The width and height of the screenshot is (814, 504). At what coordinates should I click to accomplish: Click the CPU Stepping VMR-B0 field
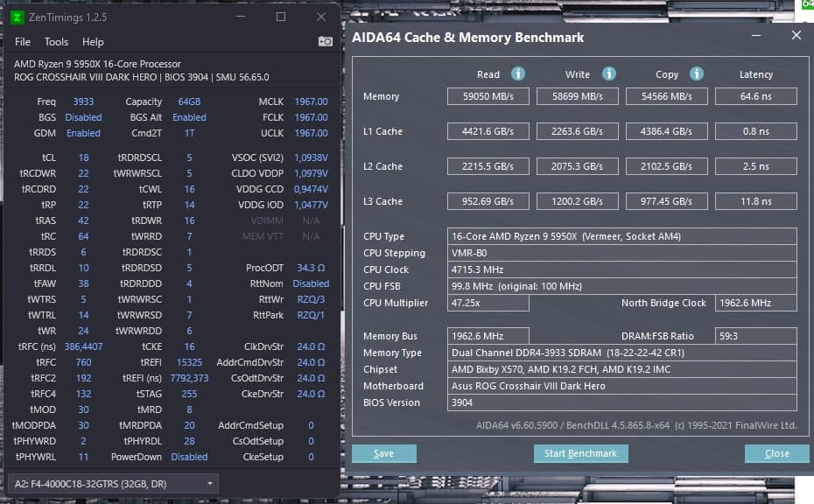pyautogui.click(x=622, y=253)
